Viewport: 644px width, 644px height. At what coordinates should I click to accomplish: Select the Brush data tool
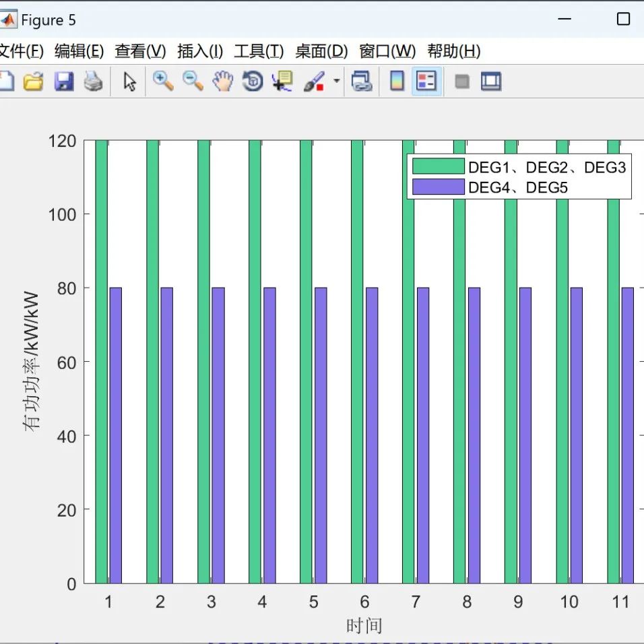tap(314, 81)
